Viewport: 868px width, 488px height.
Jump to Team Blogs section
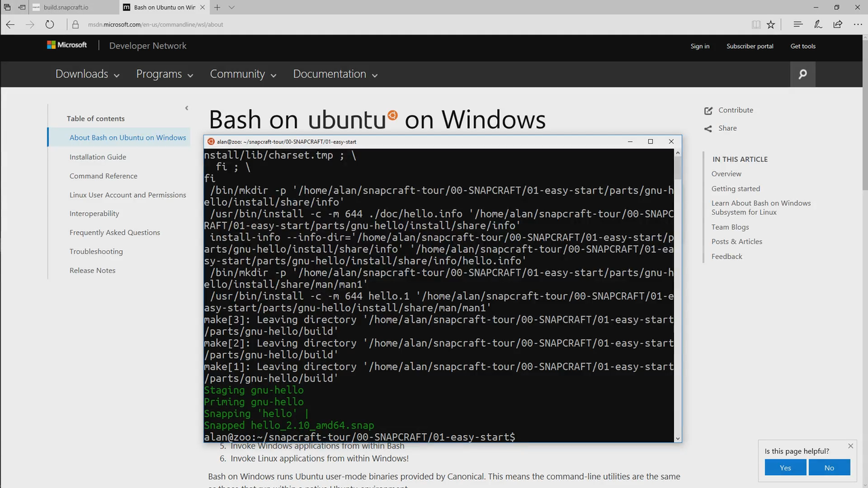click(730, 227)
